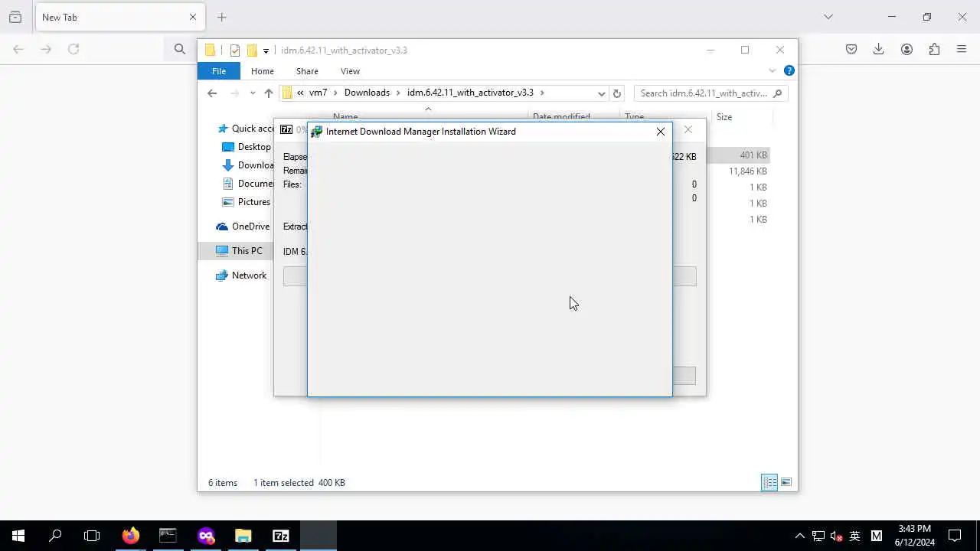Open the recent locations dropdown in Explorer
Screen dimensions: 980x551
tap(253, 93)
